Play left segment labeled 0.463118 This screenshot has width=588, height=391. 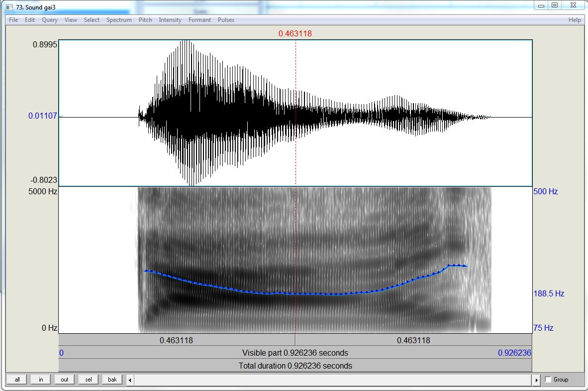pos(177,340)
